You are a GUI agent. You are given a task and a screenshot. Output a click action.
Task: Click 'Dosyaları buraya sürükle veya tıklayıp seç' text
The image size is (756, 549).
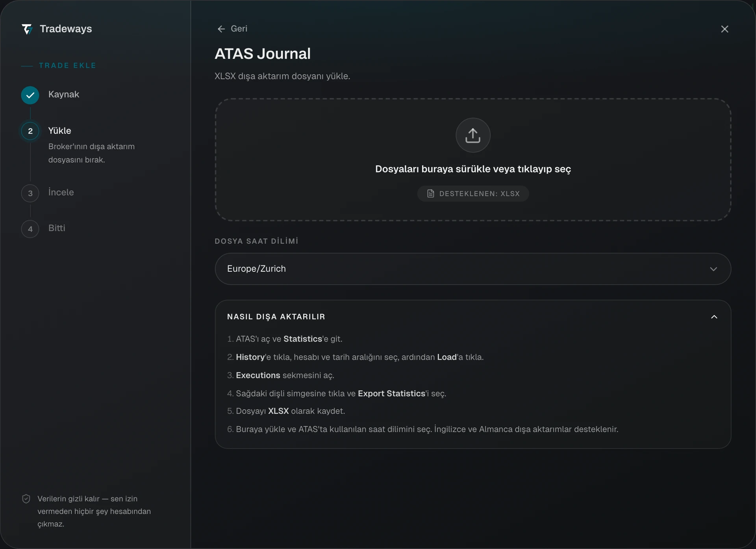[x=473, y=169]
